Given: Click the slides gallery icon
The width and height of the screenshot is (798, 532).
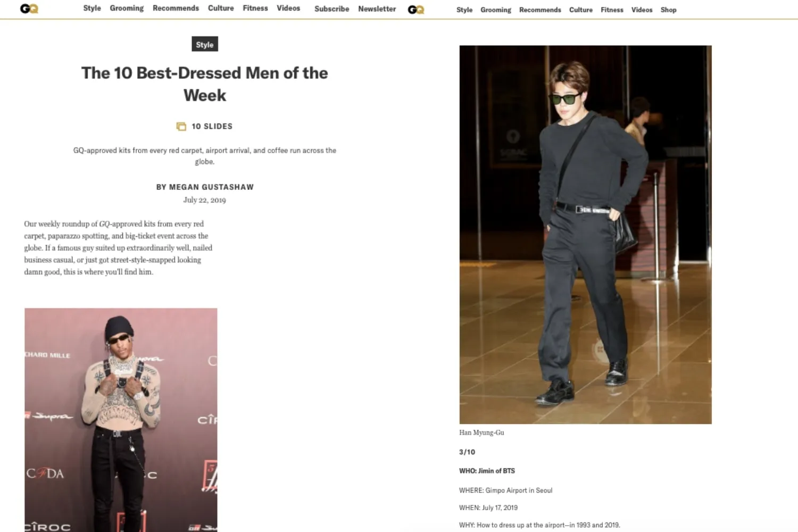Looking at the screenshot, I should point(181,127).
